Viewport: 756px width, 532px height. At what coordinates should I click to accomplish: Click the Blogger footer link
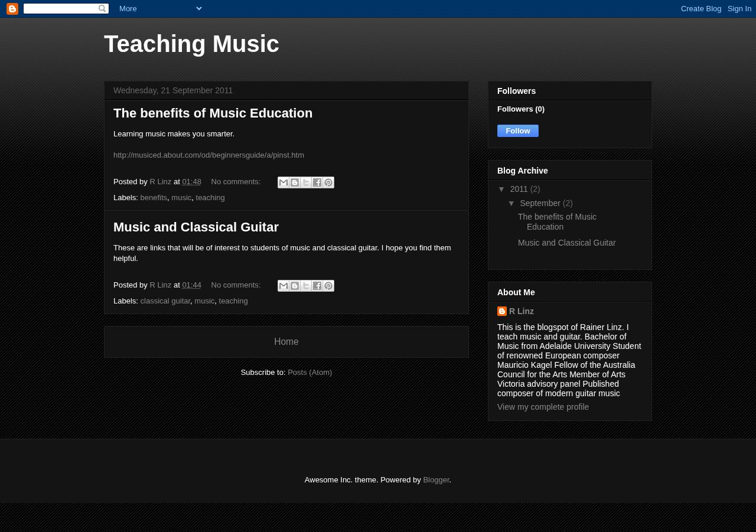click(x=436, y=480)
